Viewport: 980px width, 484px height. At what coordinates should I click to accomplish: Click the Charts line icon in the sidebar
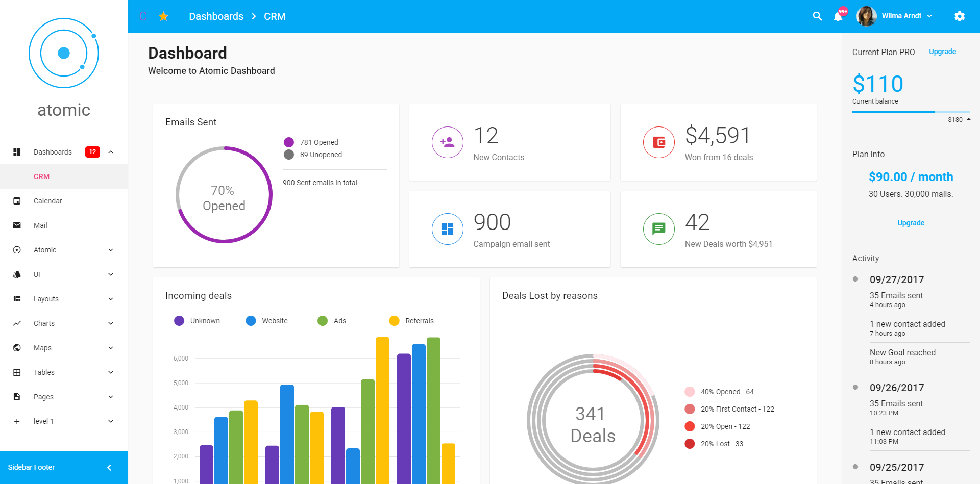pyautogui.click(x=17, y=323)
